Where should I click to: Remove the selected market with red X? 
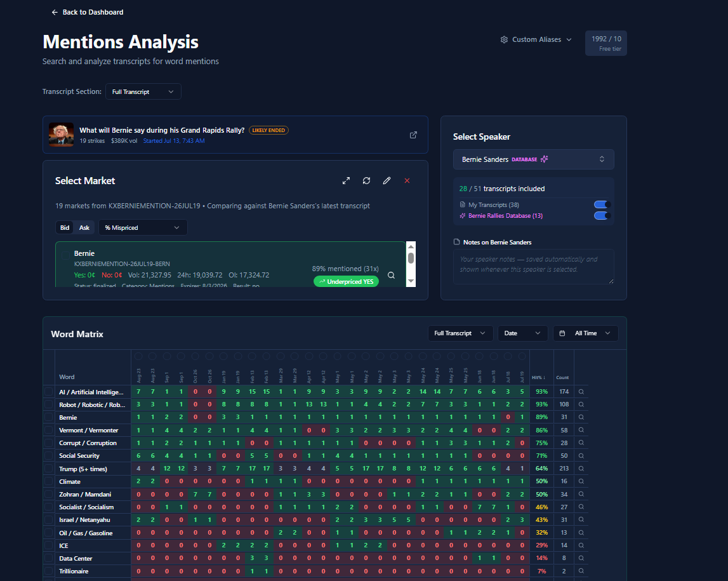(407, 181)
